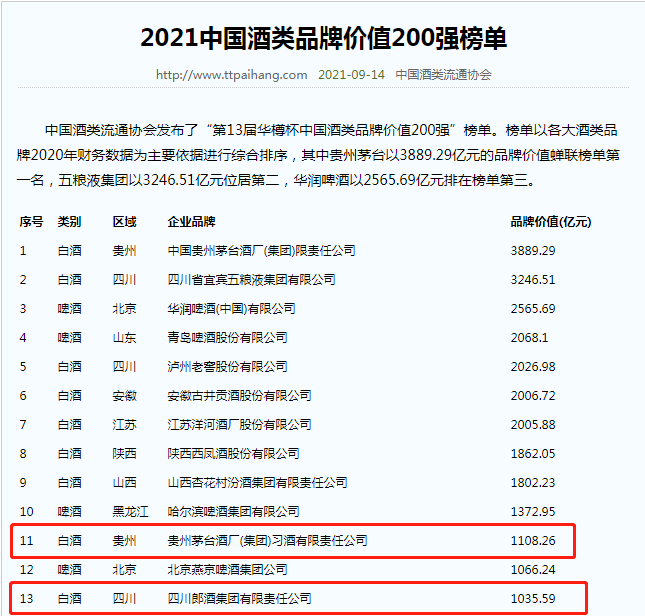Click brand value 3246.51 in table
645x616 pixels.
point(533,280)
